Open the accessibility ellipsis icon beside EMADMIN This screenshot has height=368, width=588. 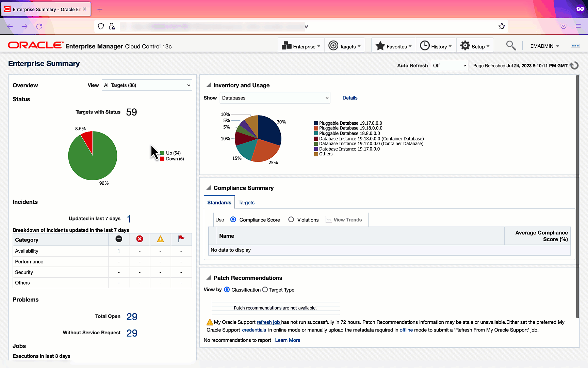tap(575, 46)
